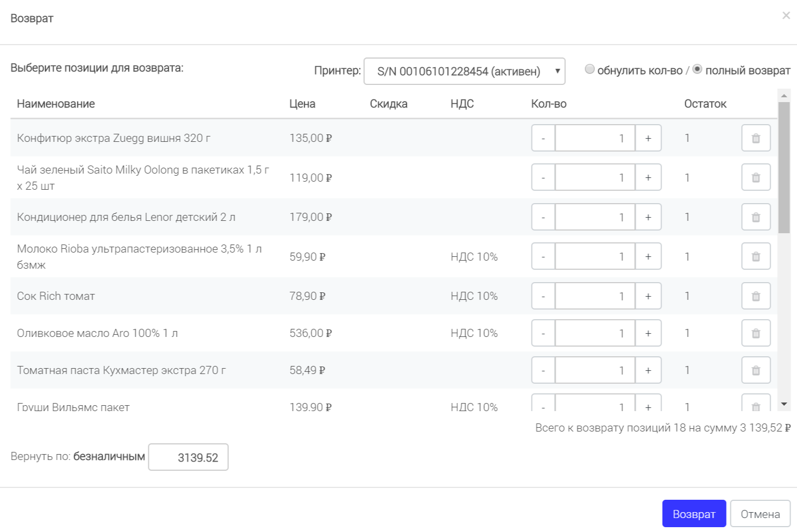This screenshot has height=532, width=797.
Task: Click scrollbar down arrow in item list
Action: point(784,404)
